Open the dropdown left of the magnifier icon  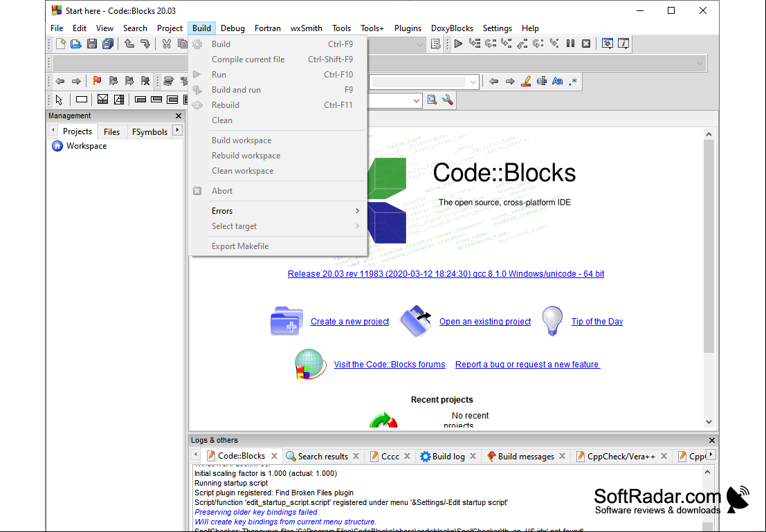point(417,100)
